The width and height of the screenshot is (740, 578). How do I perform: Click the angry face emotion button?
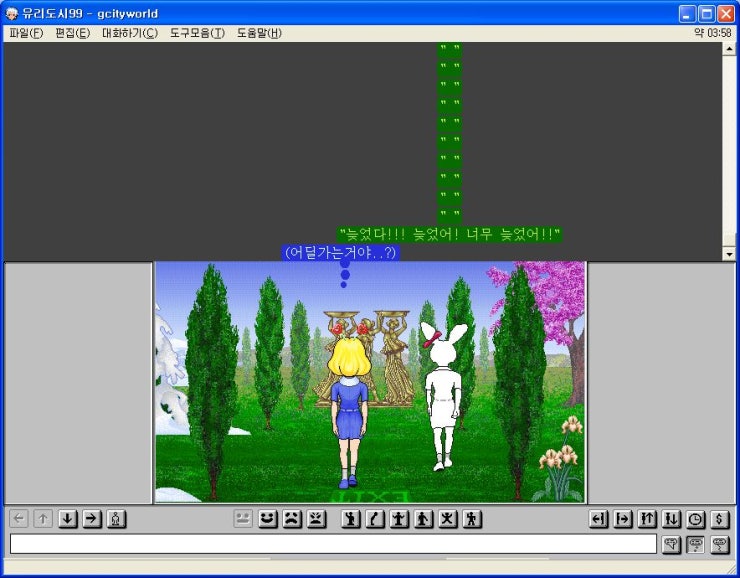316,519
